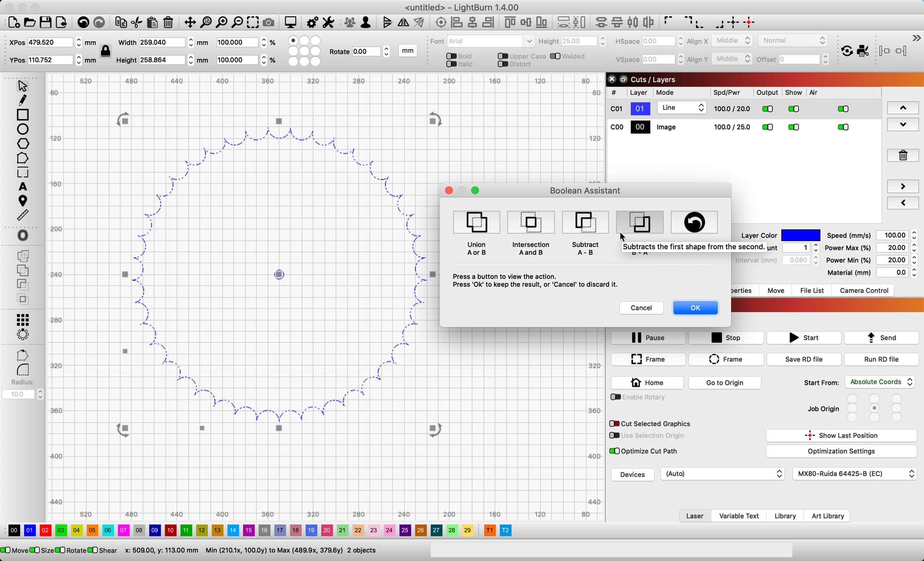Click the Union A or B icon
The width and height of the screenshot is (924, 561).
pyautogui.click(x=476, y=222)
